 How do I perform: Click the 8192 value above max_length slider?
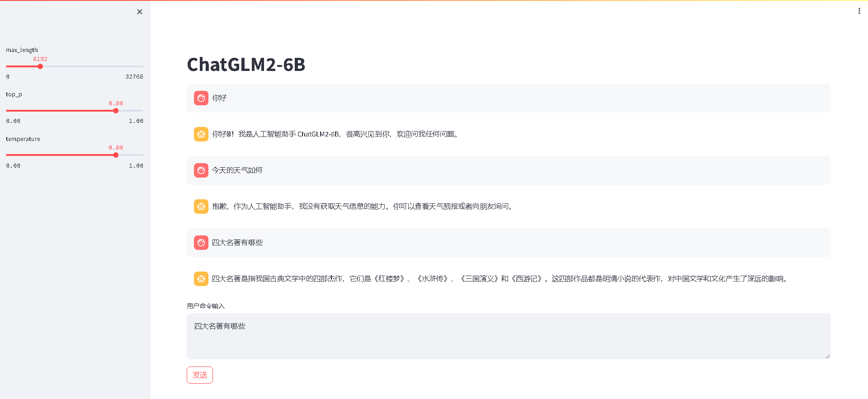pos(40,59)
